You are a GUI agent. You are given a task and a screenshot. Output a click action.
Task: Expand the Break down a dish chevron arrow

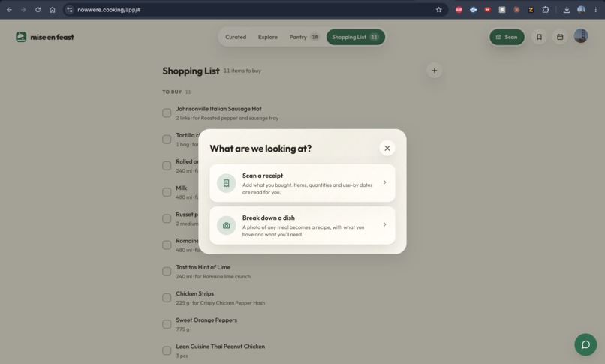pos(384,224)
